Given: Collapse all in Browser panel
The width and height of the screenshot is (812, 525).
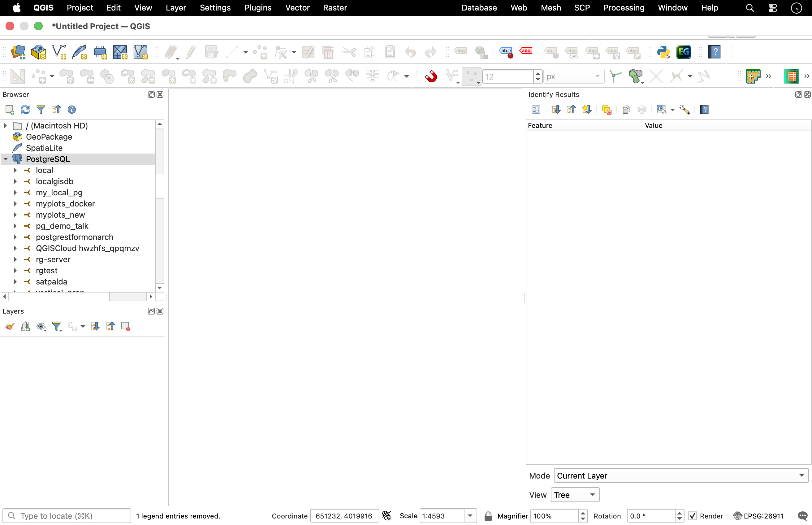Looking at the screenshot, I should pos(56,110).
